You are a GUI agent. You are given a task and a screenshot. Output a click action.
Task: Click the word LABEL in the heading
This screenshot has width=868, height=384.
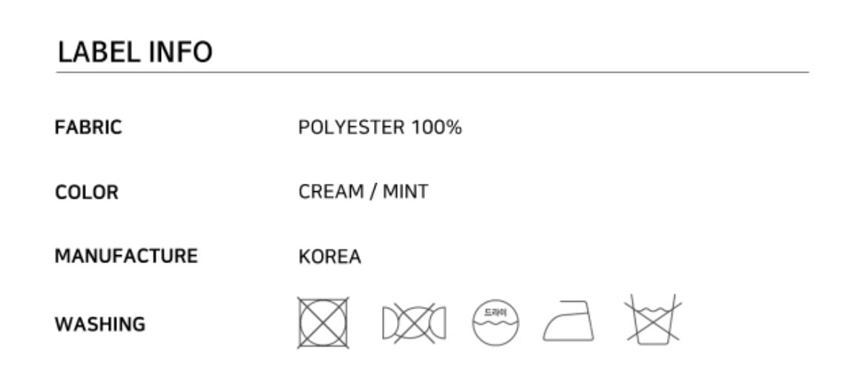tap(99, 53)
